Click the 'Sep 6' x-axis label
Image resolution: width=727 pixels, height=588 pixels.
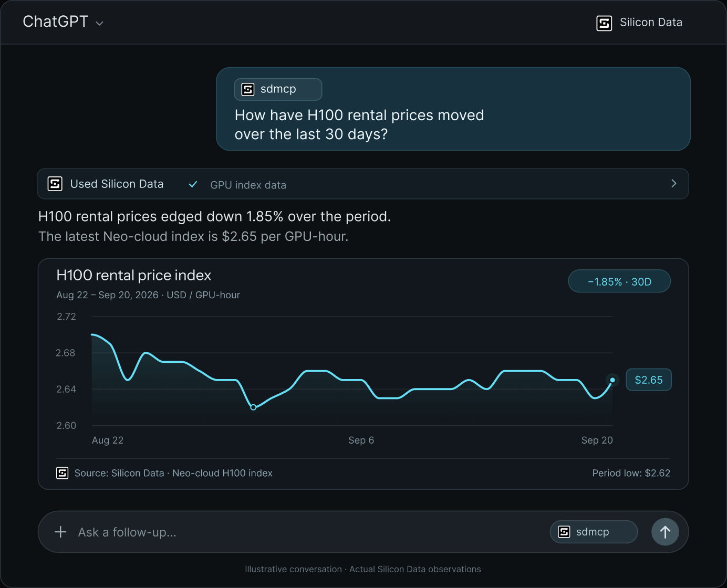tap(361, 440)
